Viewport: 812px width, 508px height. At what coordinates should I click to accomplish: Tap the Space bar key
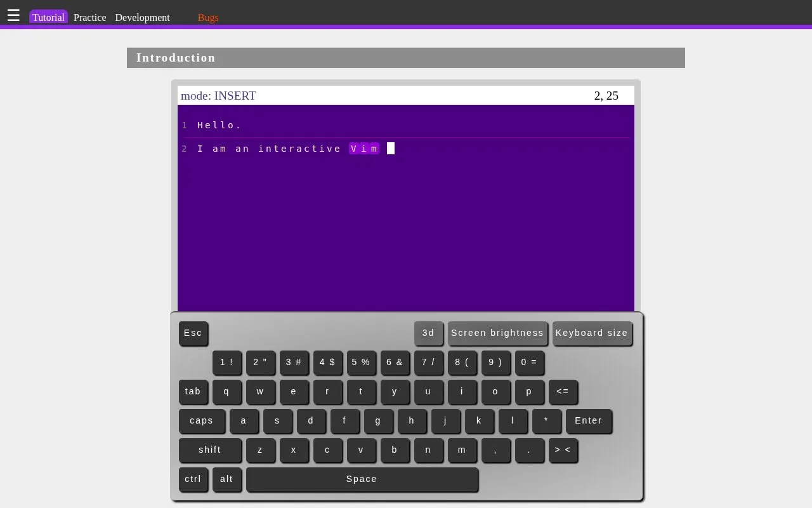tap(362, 479)
